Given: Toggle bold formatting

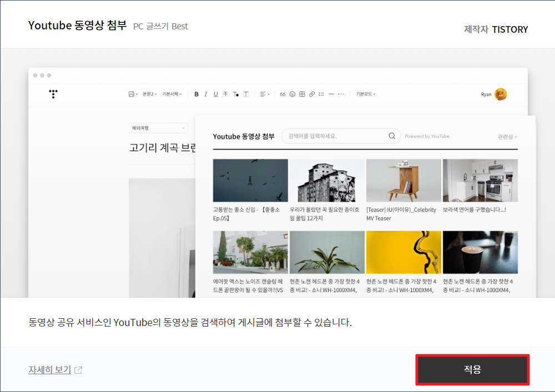Looking at the screenshot, I should click(196, 94).
